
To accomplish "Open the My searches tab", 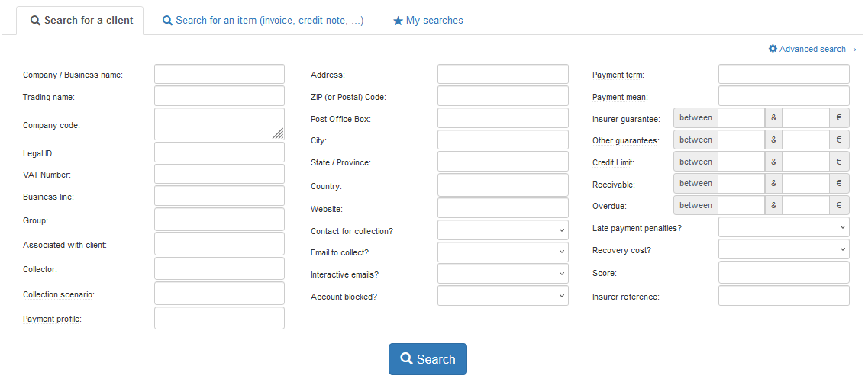I will (x=434, y=21).
